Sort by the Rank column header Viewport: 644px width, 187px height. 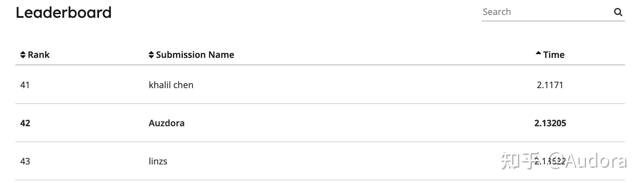39,55
